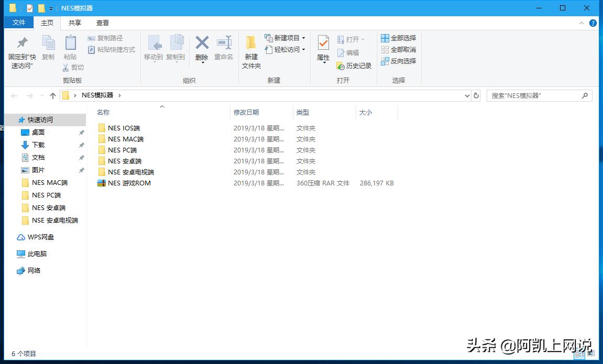This screenshot has width=603, height=364.
Task: Click the 剪切 (Cut) icon
Action: [74, 67]
